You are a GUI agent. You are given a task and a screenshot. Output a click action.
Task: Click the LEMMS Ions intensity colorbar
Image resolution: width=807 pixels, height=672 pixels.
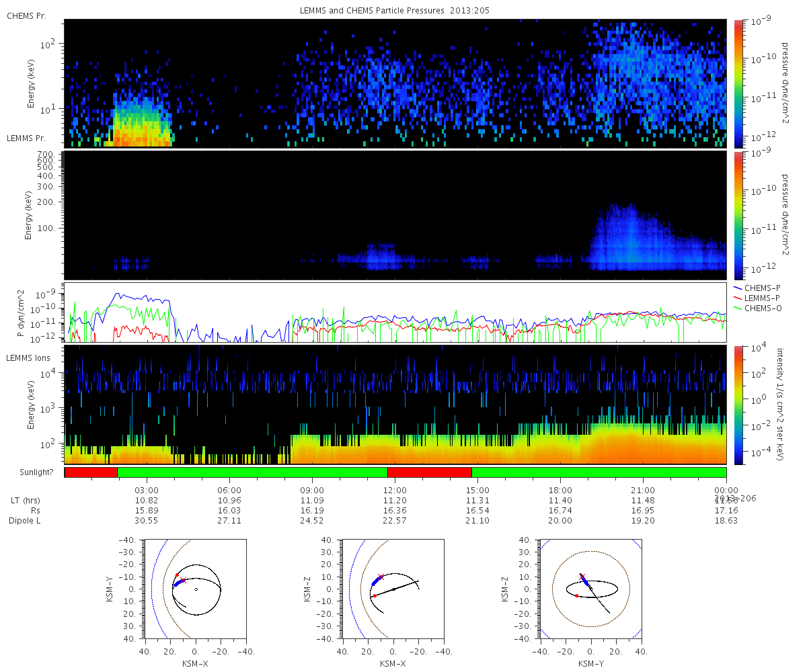point(738,405)
